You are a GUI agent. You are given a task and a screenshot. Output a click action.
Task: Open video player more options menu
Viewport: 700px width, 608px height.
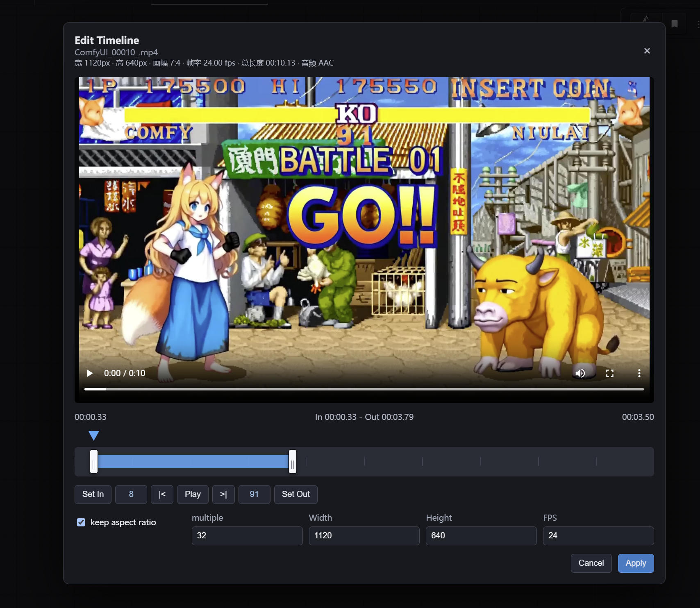639,373
